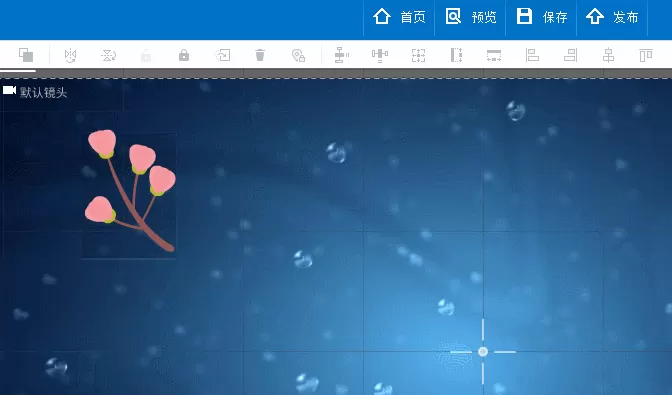Flip the object vertically

coord(108,55)
